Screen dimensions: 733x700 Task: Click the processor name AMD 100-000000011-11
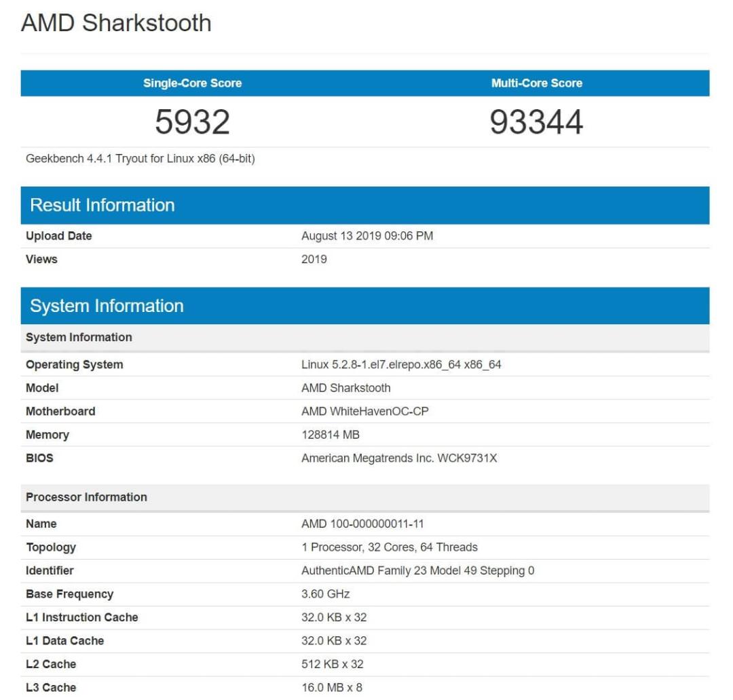click(362, 524)
